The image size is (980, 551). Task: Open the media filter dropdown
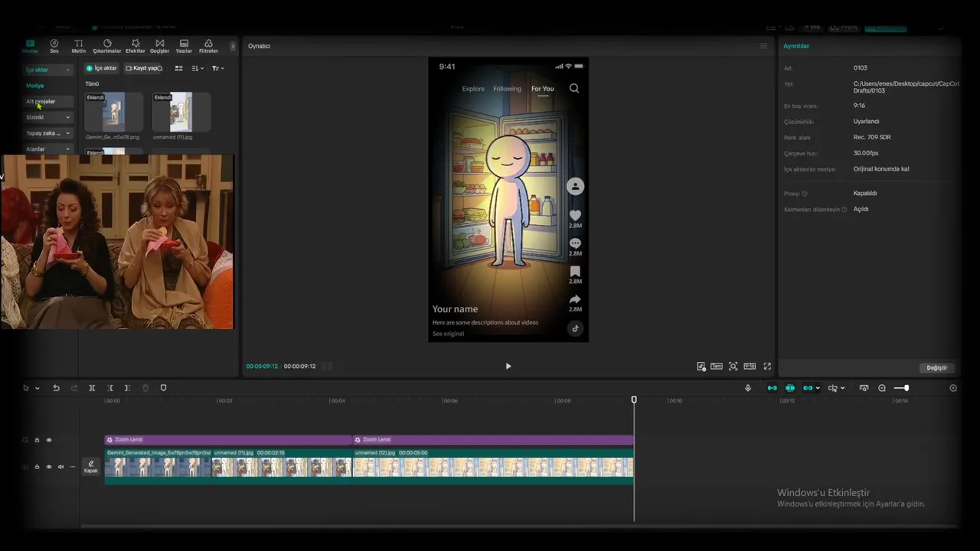pos(217,68)
